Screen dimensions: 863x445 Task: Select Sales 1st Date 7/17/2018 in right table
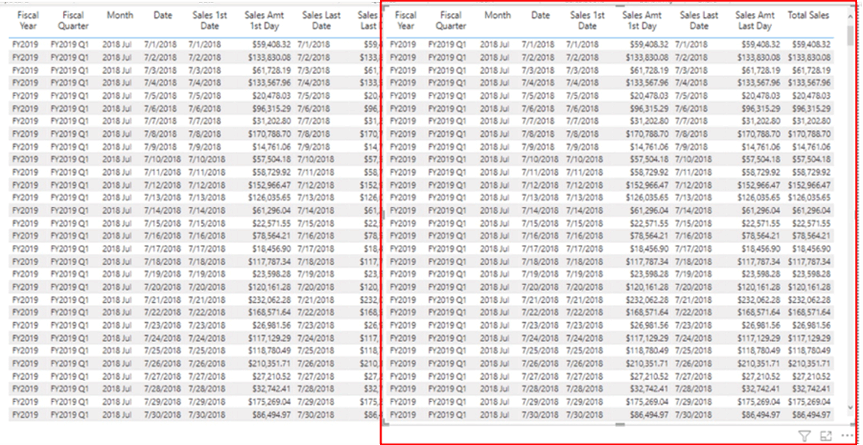coord(584,249)
